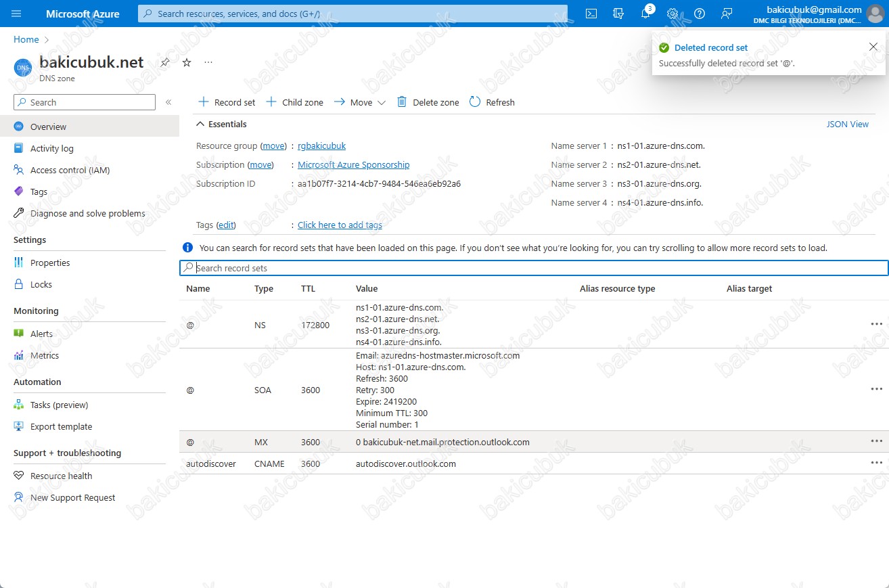Refresh the DNS zone records

point(492,102)
